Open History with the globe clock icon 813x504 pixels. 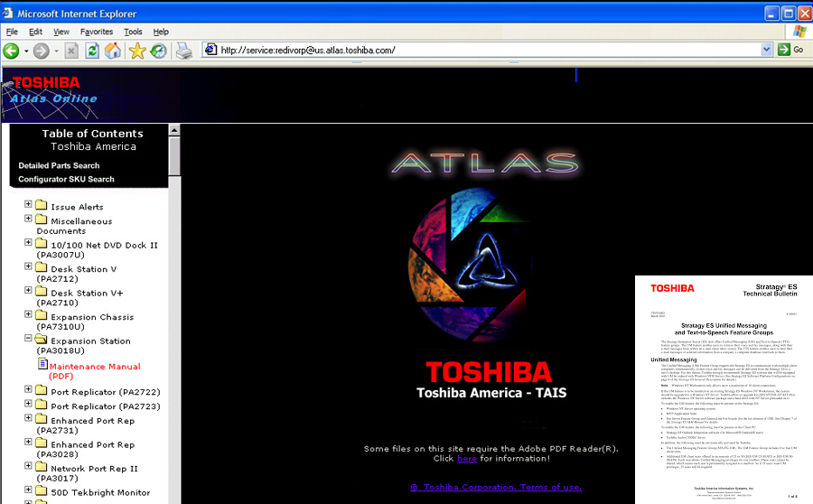(159, 51)
